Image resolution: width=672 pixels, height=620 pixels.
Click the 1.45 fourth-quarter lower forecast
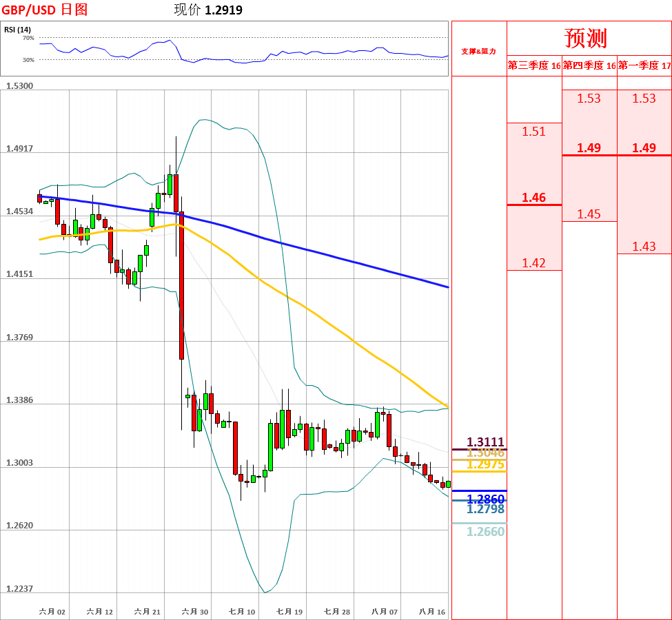589,214
